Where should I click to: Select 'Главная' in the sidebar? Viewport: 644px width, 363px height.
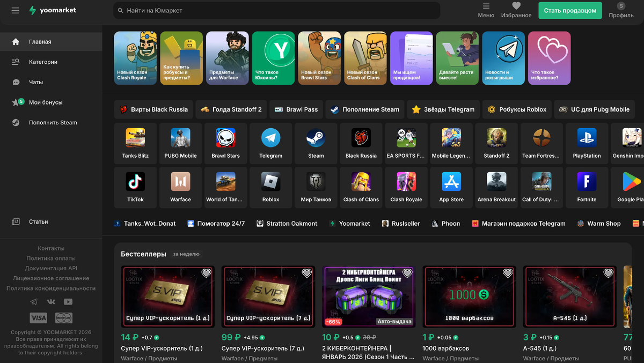coord(51,42)
